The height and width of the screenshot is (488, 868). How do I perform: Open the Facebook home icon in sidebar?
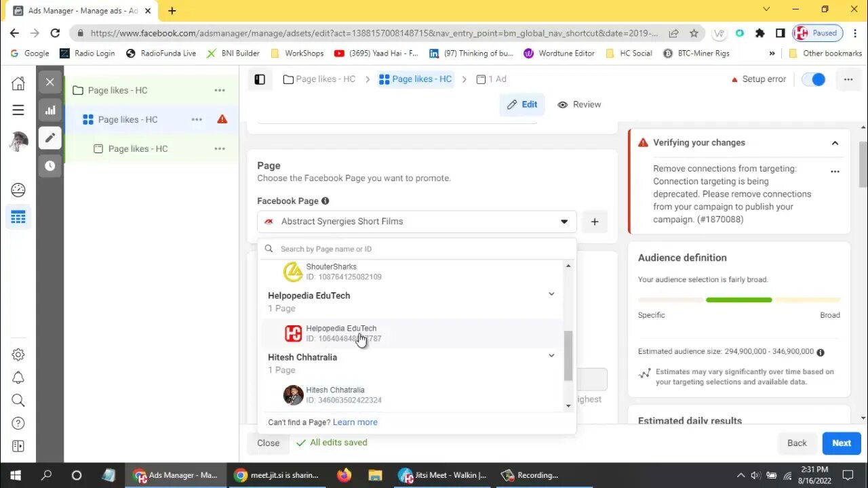pyautogui.click(x=18, y=83)
